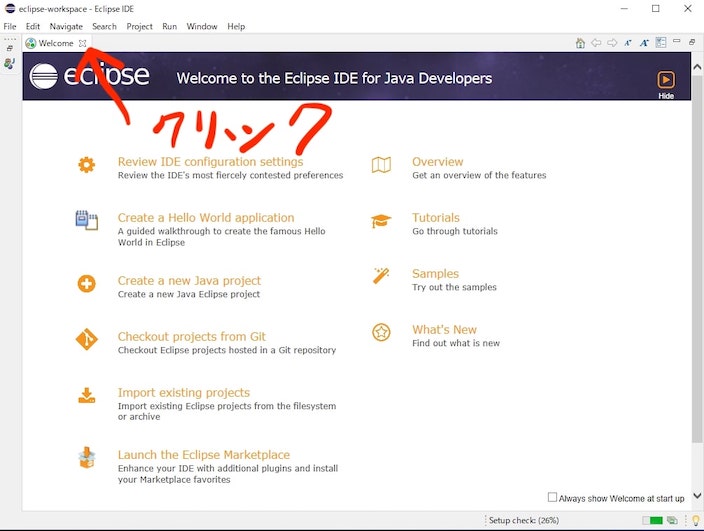Open the What's New link
Image resolution: width=704 pixels, height=531 pixels.
[x=444, y=329]
